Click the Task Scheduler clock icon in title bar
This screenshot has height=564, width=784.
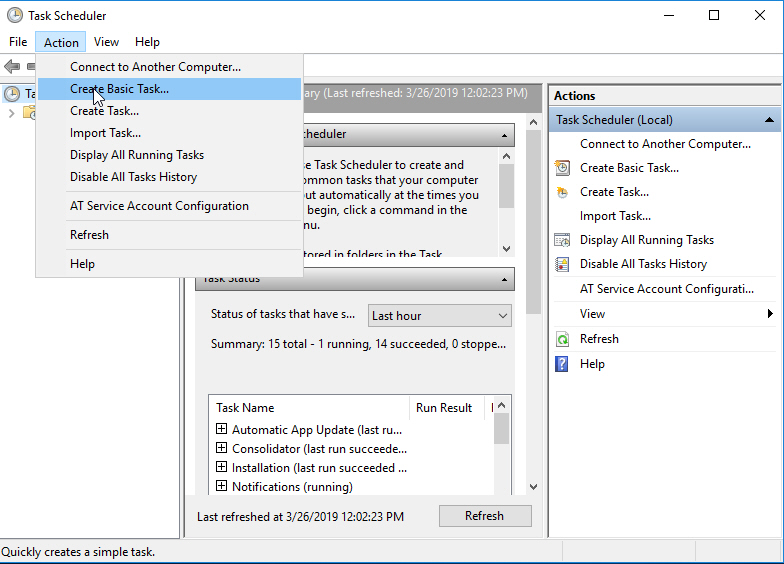click(x=14, y=15)
